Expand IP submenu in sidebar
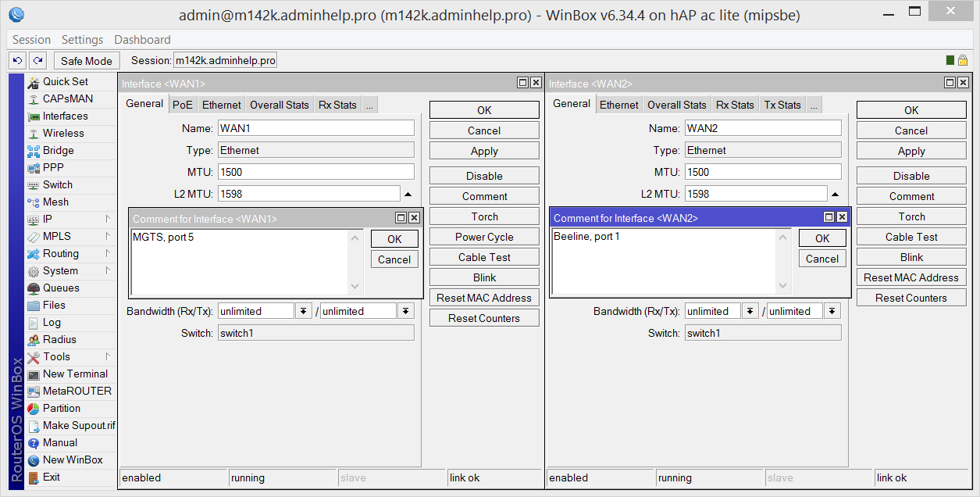The image size is (980, 497). tap(108, 219)
